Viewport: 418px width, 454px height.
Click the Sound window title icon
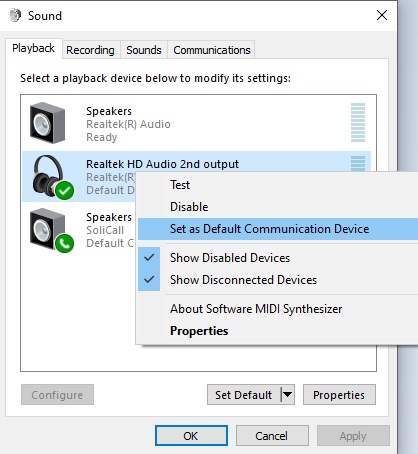point(15,15)
